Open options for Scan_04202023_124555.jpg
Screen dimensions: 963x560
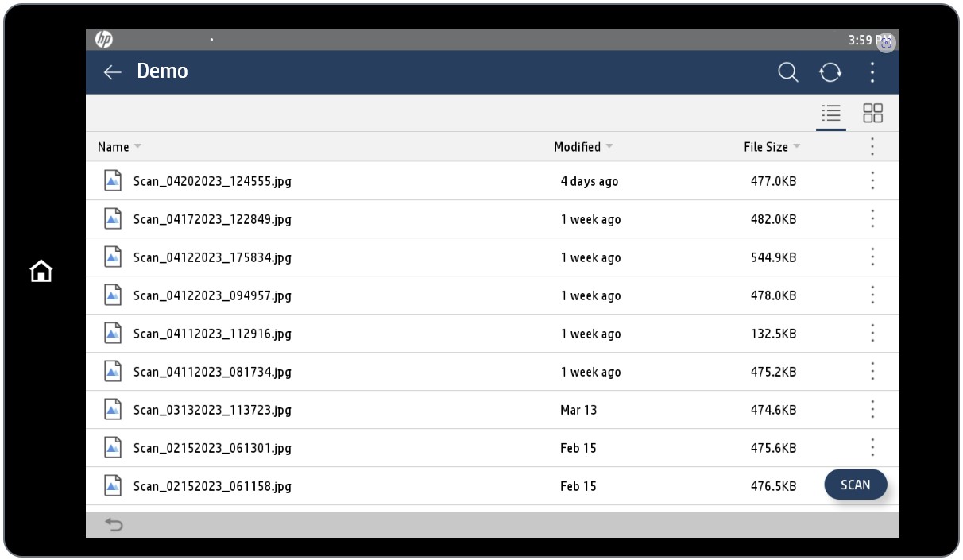pyautogui.click(x=872, y=181)
